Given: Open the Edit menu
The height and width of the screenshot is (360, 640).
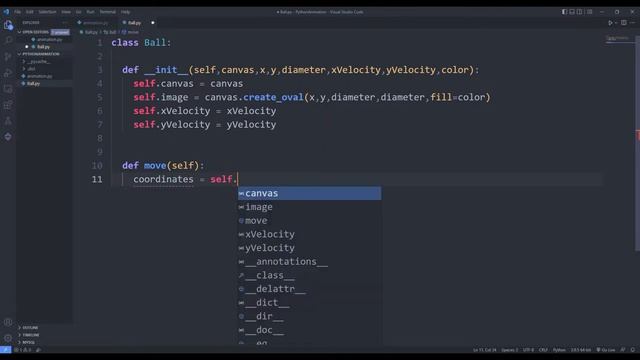Looking at the screenshot, I should 29,12.
